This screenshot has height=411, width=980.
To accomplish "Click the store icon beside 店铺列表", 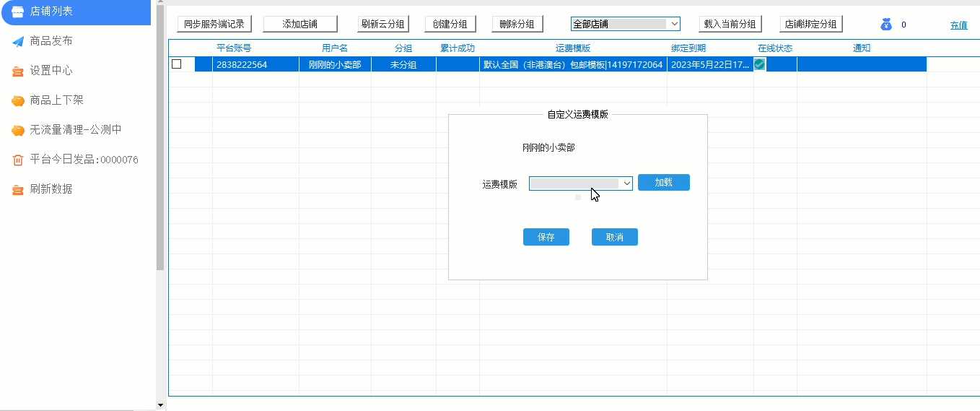I will pyautogui.click(x=18, y=12).
